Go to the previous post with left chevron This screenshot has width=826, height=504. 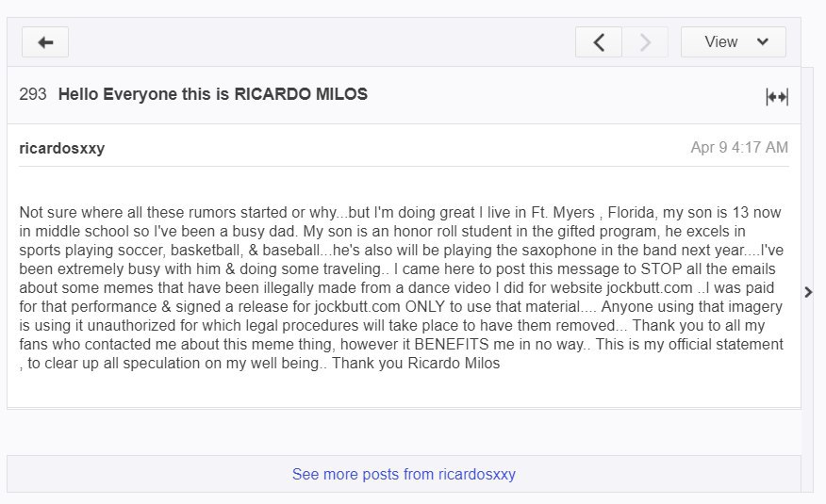[x=599, y=42]
